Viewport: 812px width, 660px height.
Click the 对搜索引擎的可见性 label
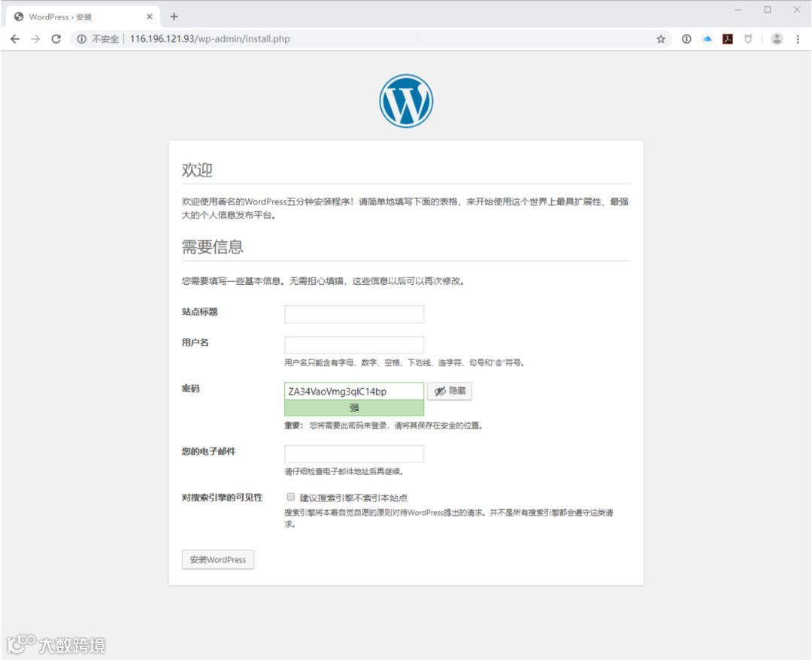pos(222,498)
